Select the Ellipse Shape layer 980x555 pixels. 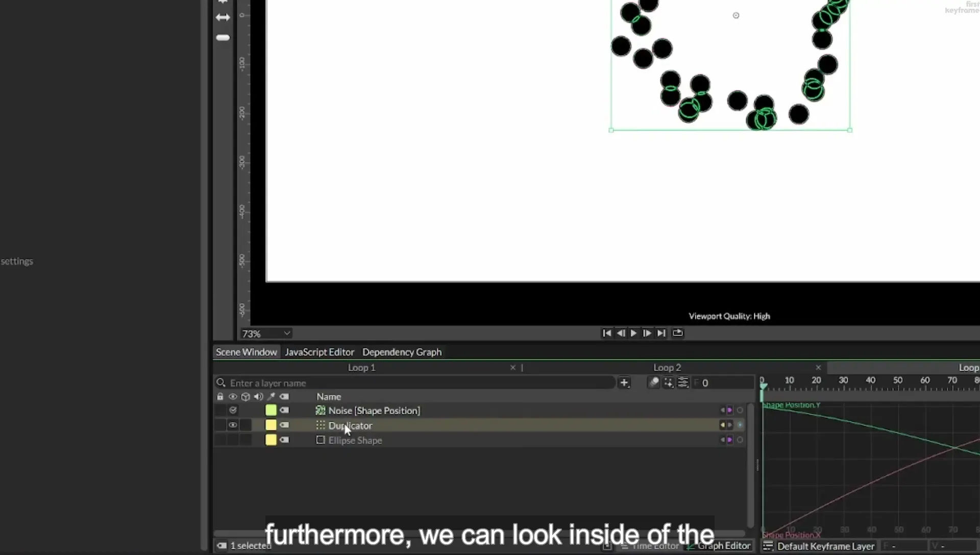pos(355,440)
